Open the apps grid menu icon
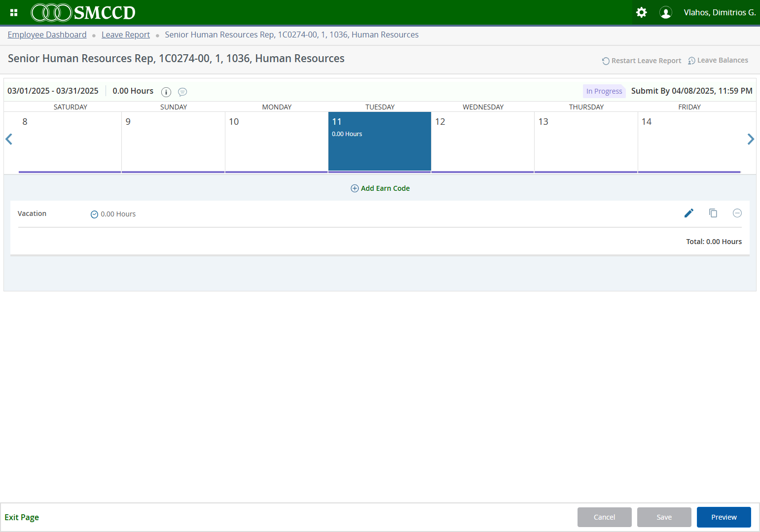Viewport: 760px width, 532px height. point(14,12)
